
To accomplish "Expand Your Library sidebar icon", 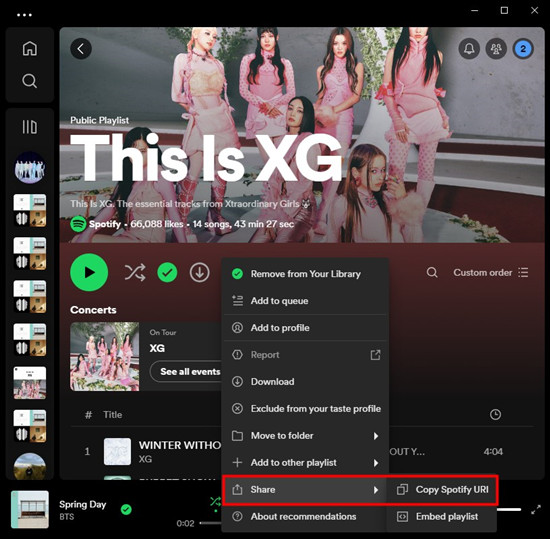I will (x=29, y=127).
